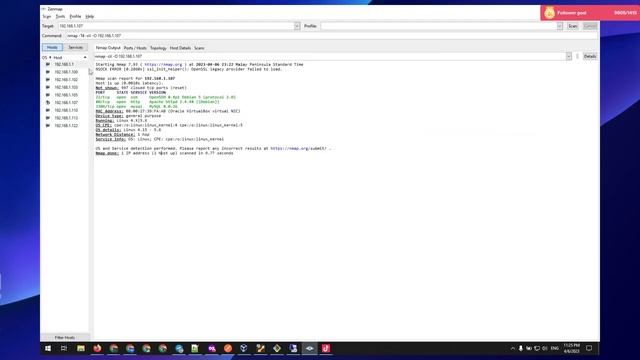This screenshot has width=640, height=360.
Task: Click OS icon of host 192.168.1.122
Action: (48, 126)
